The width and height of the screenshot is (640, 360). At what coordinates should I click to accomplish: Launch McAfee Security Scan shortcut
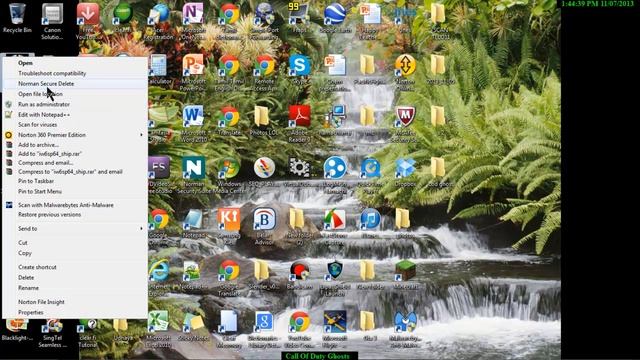[x=405, y=123]
